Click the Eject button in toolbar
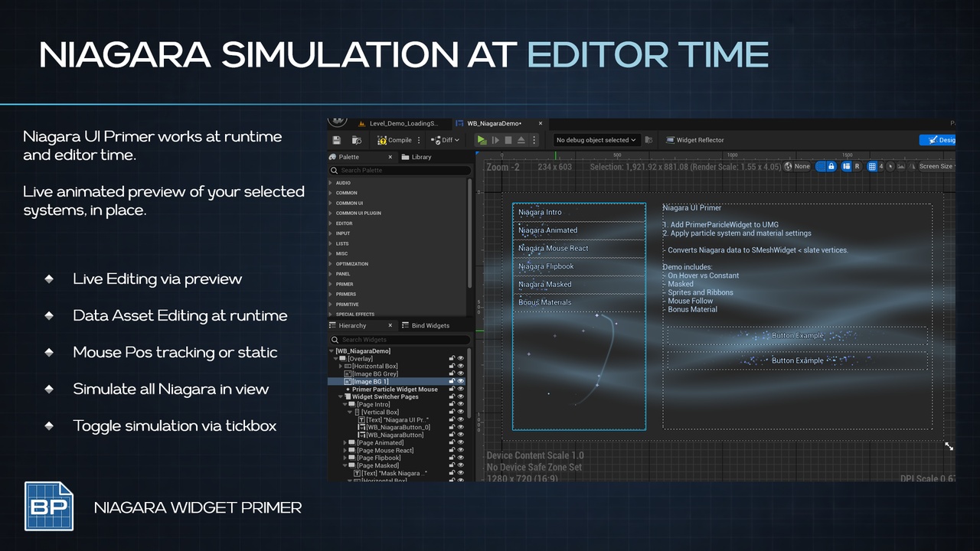The width and height of the screenshot is (980, 551). [x=521, y=140]
